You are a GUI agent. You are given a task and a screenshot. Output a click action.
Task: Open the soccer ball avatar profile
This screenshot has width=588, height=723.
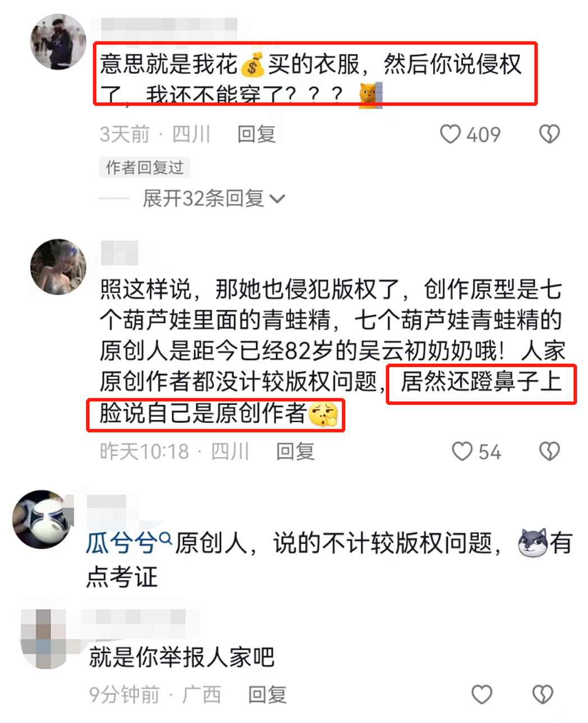(43, 519)
